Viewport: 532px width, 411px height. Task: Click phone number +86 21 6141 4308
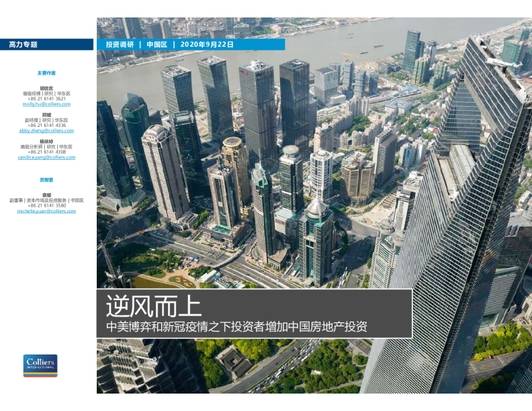[46, 152]
